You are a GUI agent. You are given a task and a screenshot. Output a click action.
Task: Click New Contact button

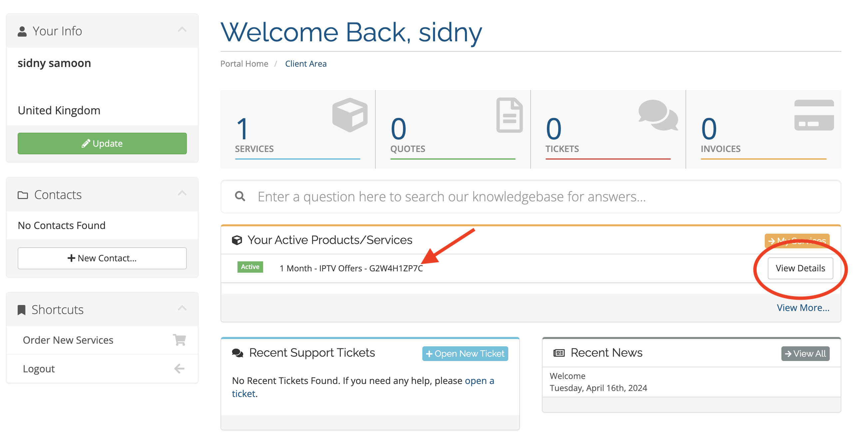pos(102,258)
